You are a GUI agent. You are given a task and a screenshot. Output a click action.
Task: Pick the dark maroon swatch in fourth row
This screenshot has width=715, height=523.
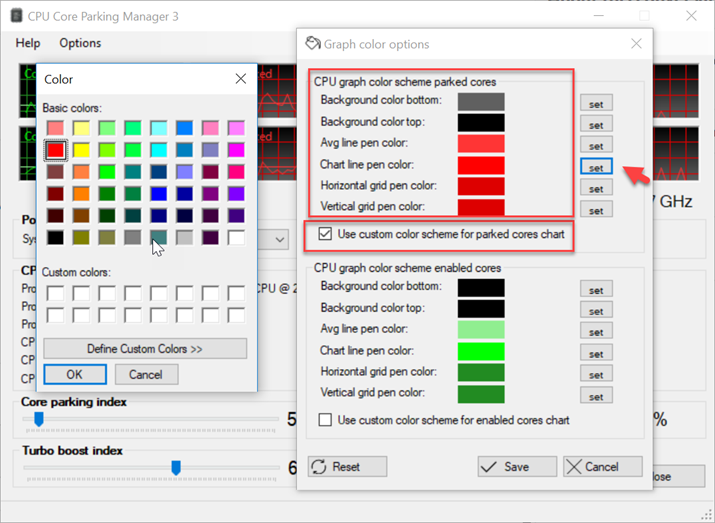pos(56,194)
